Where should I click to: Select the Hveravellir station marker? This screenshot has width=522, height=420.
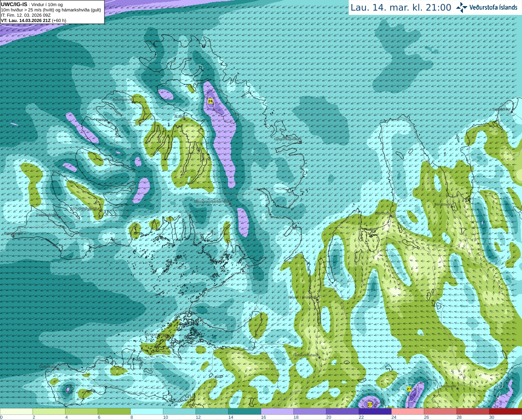(457, 388)
